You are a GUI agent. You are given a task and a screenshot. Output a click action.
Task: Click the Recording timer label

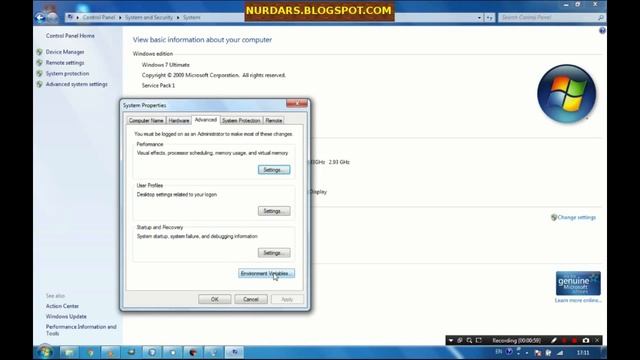(516, 340)
